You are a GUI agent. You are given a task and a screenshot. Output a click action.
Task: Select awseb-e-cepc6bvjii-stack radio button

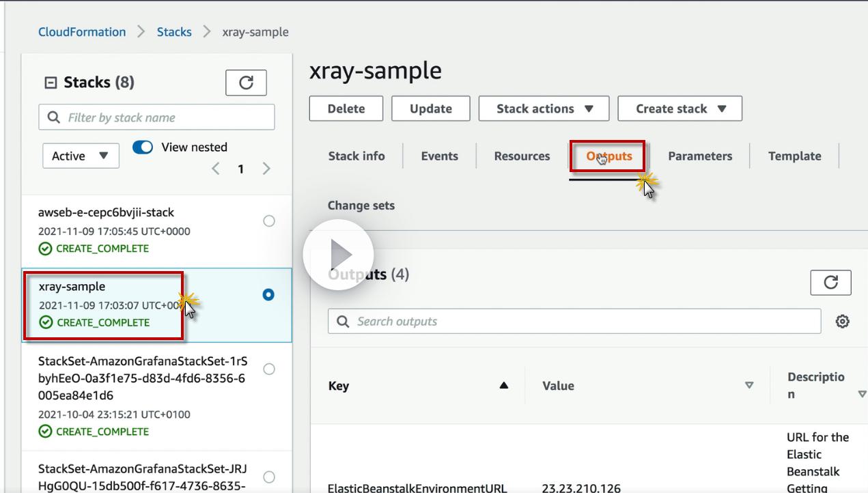269,221
